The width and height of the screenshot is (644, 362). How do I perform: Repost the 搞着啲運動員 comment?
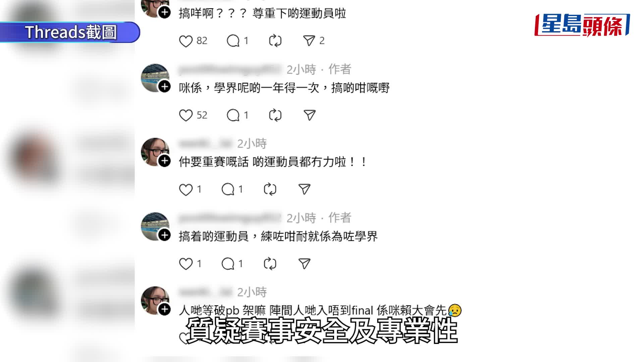click(270, 264)
